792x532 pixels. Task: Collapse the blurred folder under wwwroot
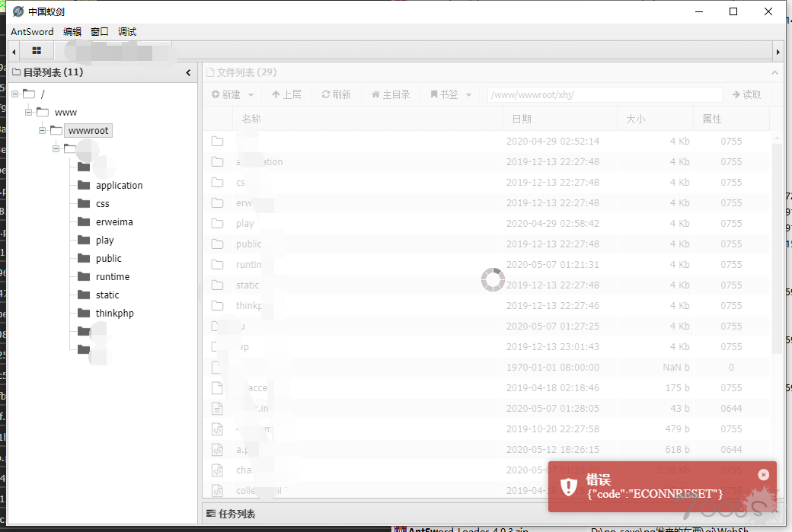click(x=56, y=148)
